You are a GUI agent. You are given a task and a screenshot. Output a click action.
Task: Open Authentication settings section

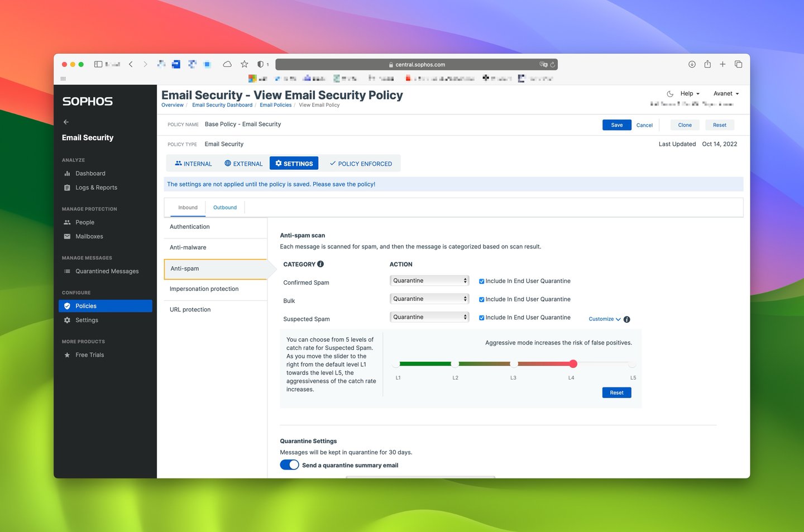coord(216,227)
